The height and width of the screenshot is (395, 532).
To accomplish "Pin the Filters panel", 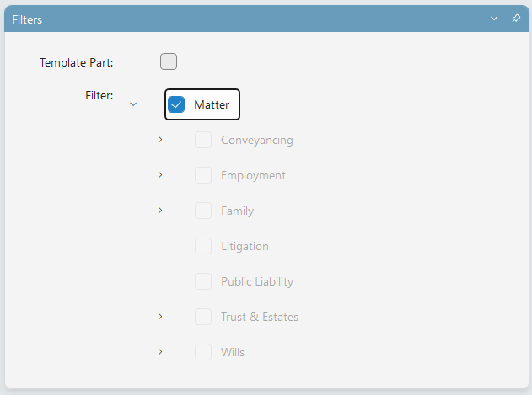I will (x=516, y=19).
